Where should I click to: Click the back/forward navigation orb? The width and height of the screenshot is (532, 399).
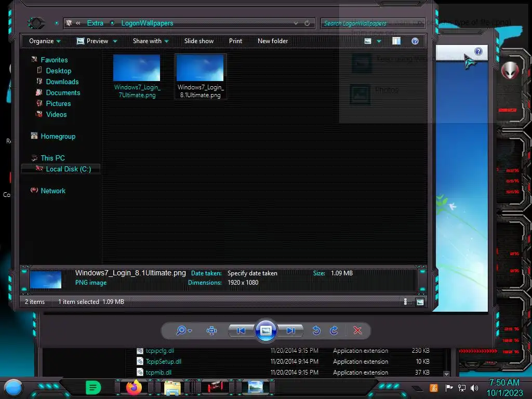(x=36, y=23)
